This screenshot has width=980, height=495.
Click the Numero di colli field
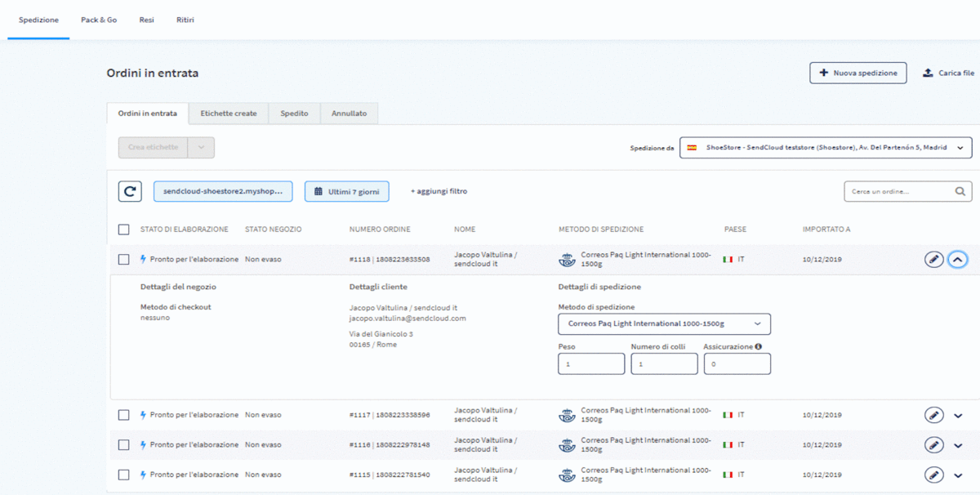(x=664, y=363)
